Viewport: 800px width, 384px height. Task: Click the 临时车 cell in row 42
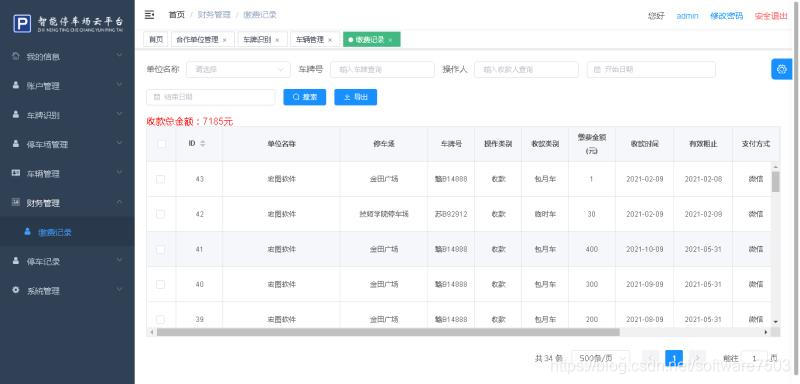(x=544, y=214)
